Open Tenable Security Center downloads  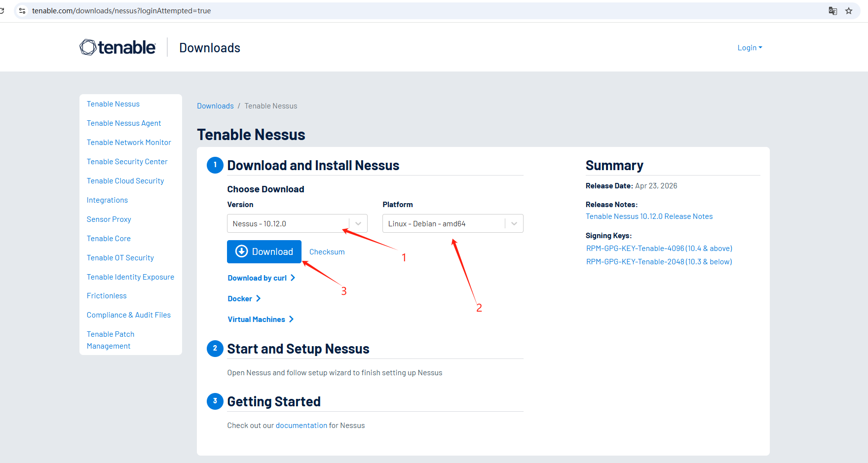pyautogui.click(x=127, y=162)
